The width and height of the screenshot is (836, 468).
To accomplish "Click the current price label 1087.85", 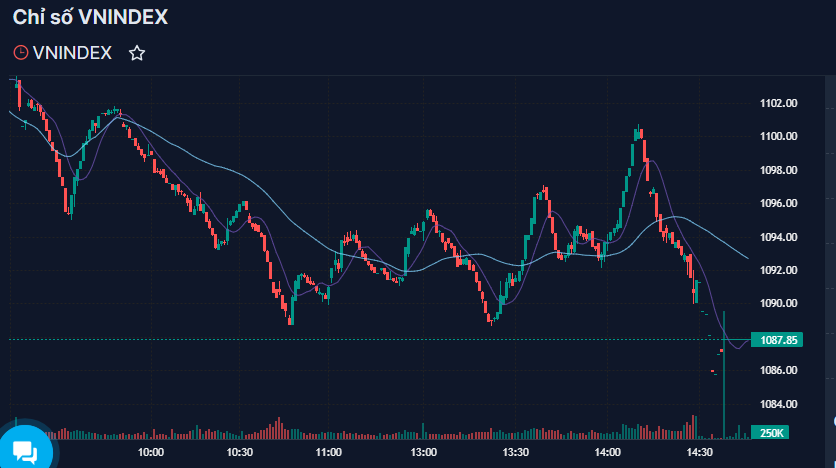I will pyautogui.click(x=777, y=340).
